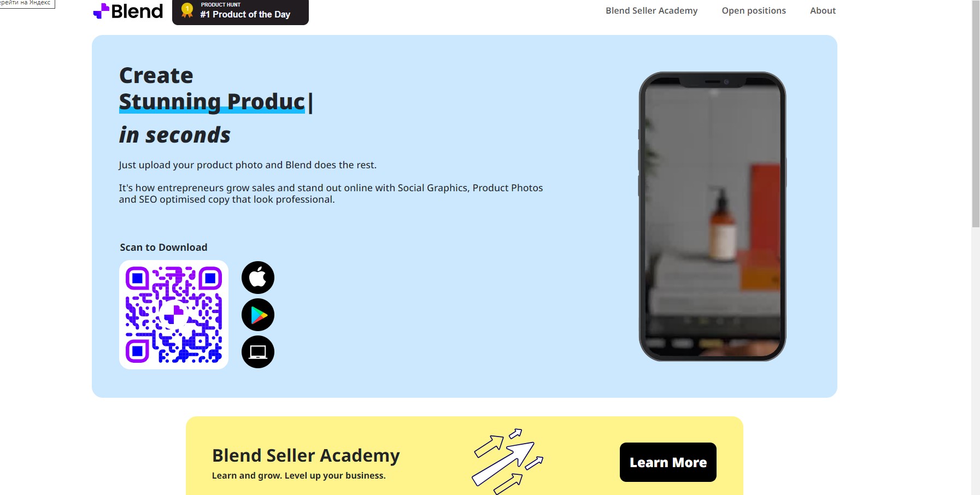The image size is (980, 495).
Task: Open Blend Seller Academy navigation link
Action: point(652,10)
